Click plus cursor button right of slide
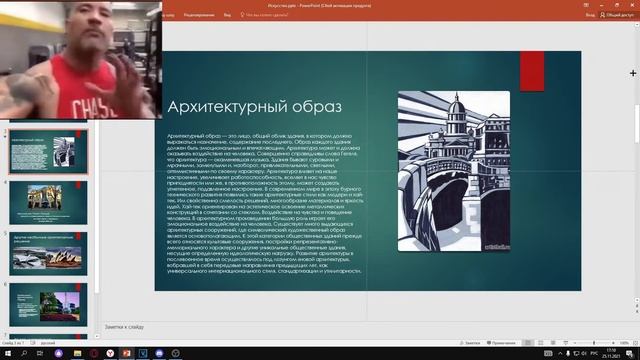640x360 pixels. point(633,73)
